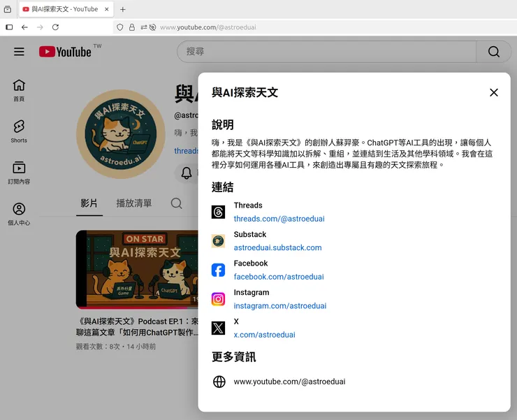Screen dimensions: 517x420
Task: Click the channel search magnifier icon
Action: [176, 203]
